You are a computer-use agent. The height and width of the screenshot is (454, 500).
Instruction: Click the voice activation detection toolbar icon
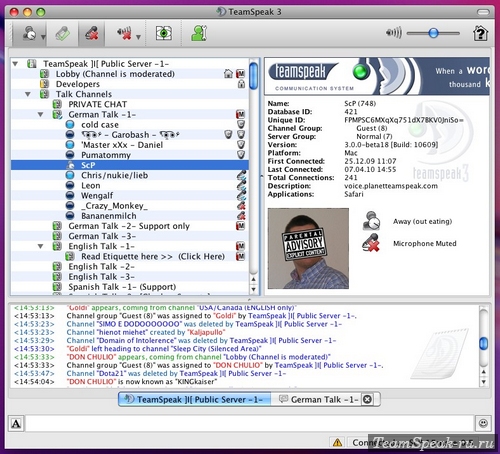tap(62, 33)
